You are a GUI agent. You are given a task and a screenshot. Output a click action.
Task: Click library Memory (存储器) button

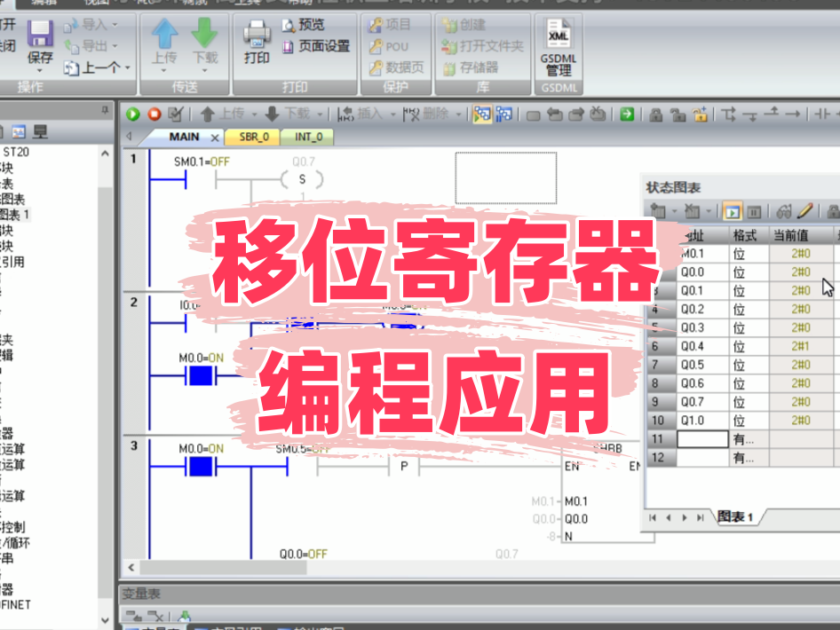[471, 67]
